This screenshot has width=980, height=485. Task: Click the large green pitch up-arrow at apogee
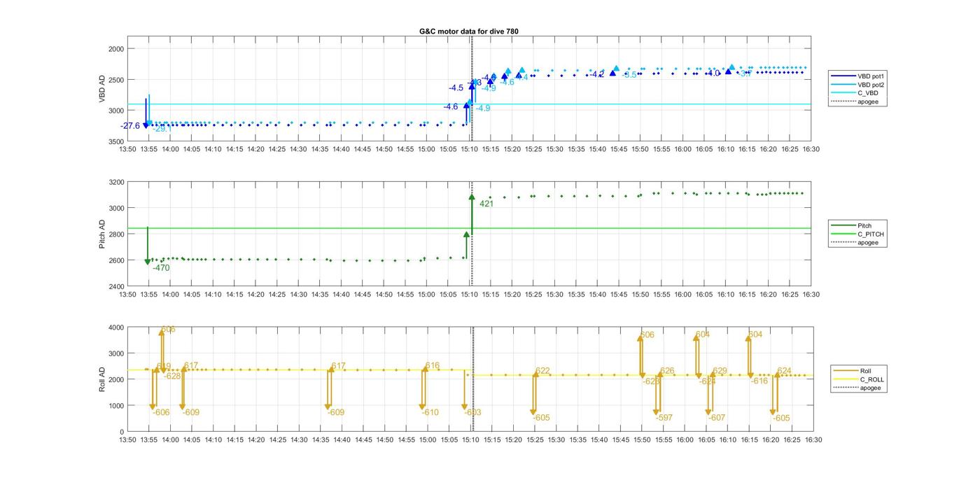(472, 214)
